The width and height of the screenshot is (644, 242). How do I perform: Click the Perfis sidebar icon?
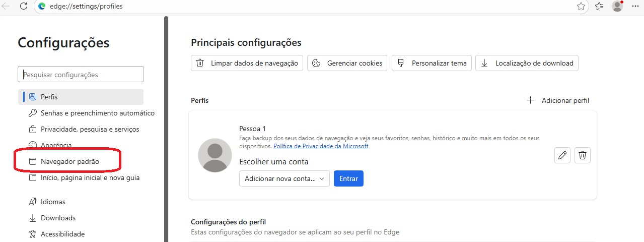click(x=33, y=97)
